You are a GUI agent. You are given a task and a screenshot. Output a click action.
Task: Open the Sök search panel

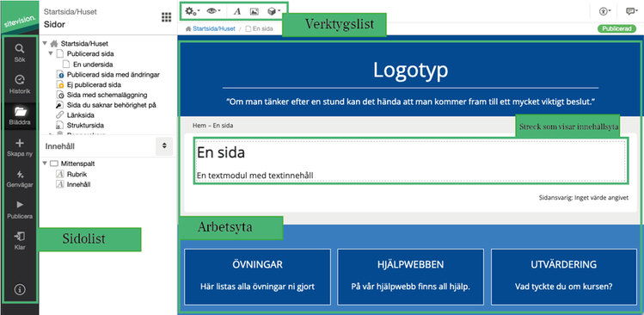[x=20, y=53]
